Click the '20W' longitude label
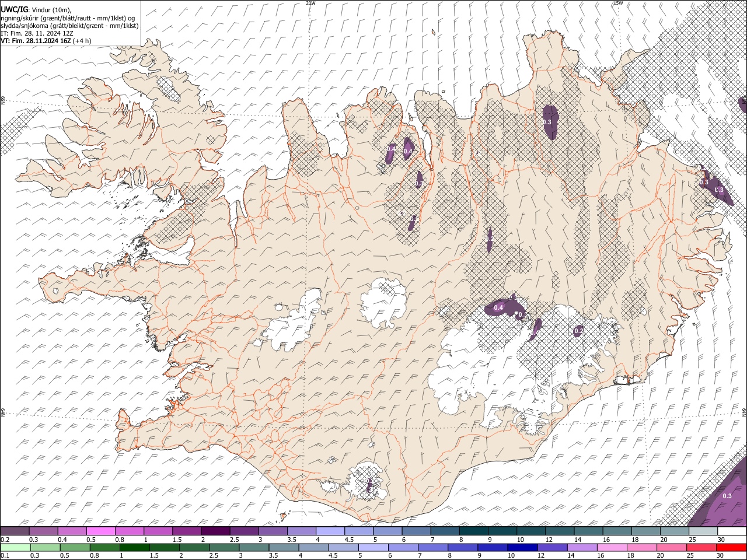This screenshot has height=560, width=747. 310,3
